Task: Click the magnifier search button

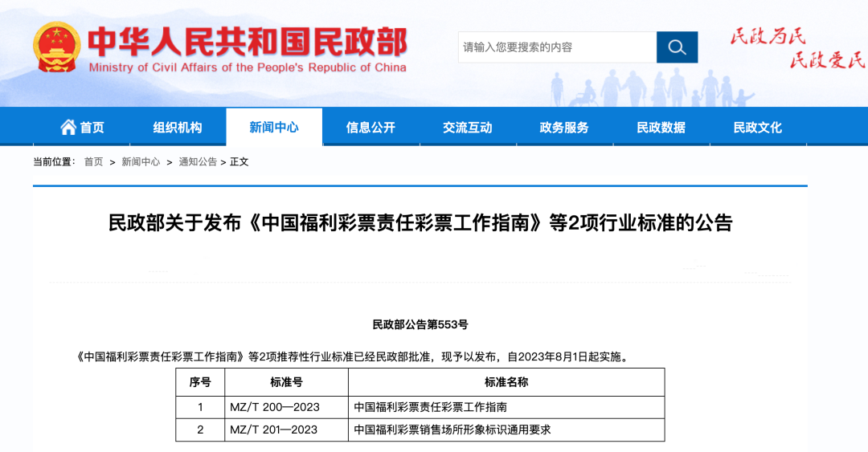Action: coord(677,47)
